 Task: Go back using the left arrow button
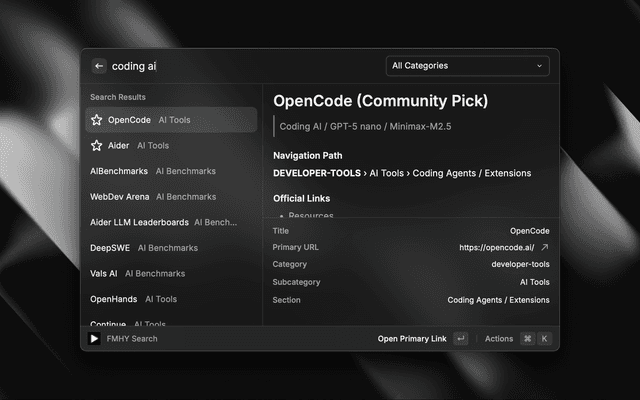pyautogui.click(x=99, y=66)
